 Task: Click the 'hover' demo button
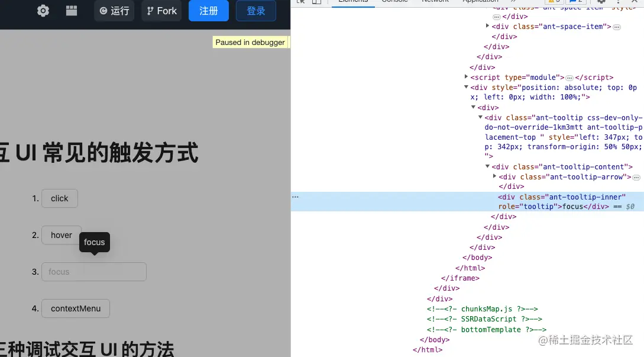pos(61,235)
